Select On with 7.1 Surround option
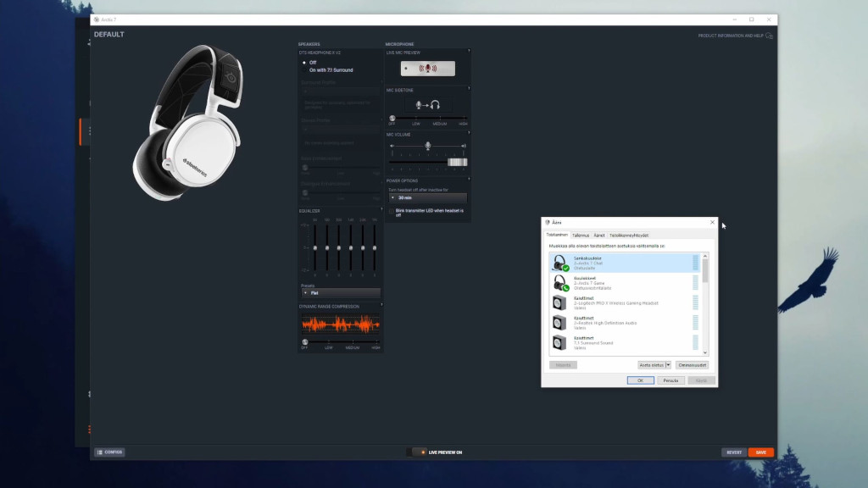Image resolution: width=868 pixels, height=488 pixels. coord(328,70)
